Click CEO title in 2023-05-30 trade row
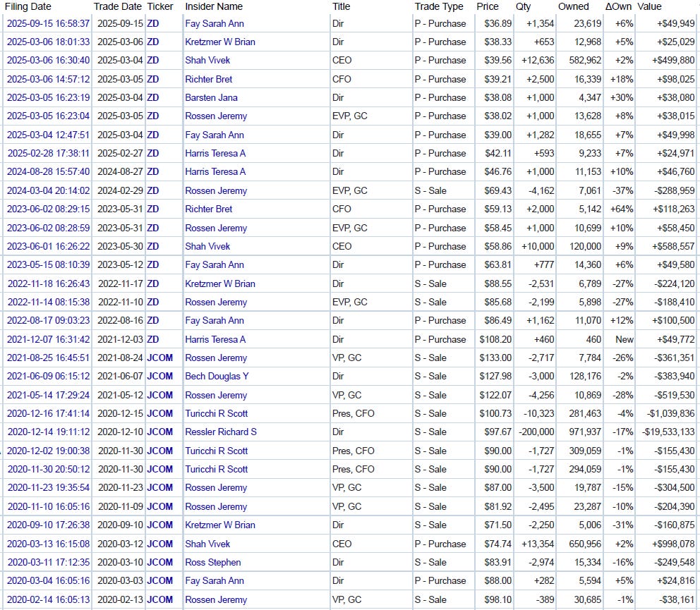This screenshot has height=610, width=700. click(x=342, y=246)
